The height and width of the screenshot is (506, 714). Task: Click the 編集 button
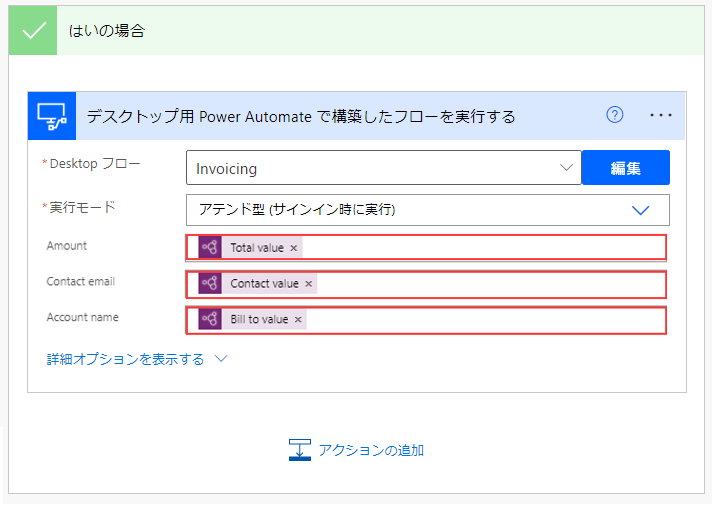626,168
